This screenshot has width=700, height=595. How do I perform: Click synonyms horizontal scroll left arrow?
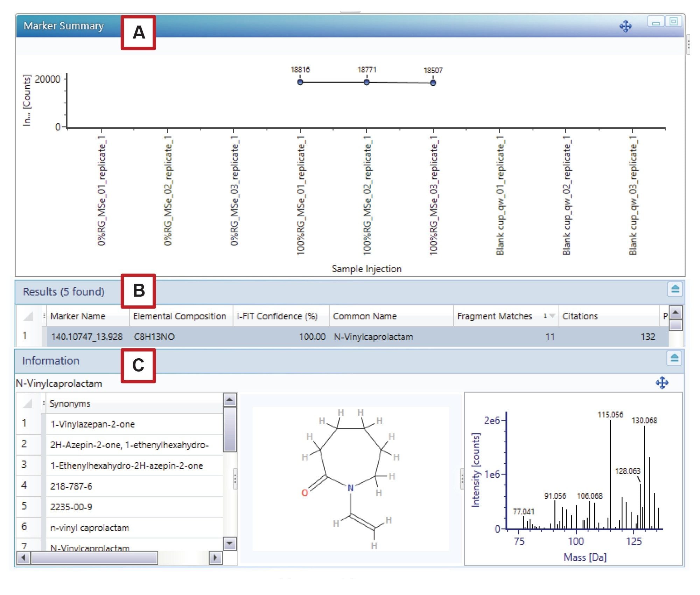click(23, 558)
